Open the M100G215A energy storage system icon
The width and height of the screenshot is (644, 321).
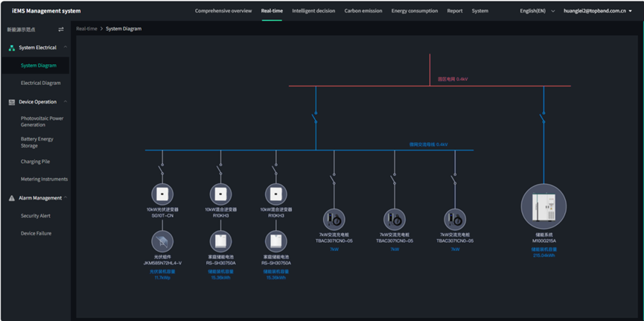coord(543,206)
